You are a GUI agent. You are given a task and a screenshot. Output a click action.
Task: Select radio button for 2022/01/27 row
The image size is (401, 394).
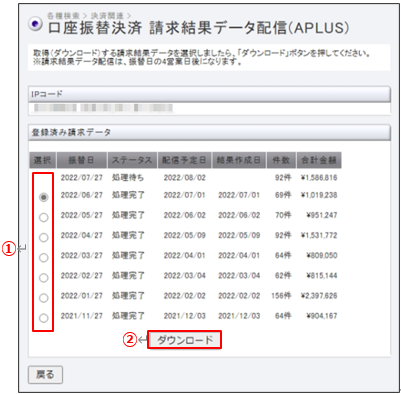[43, 298]
